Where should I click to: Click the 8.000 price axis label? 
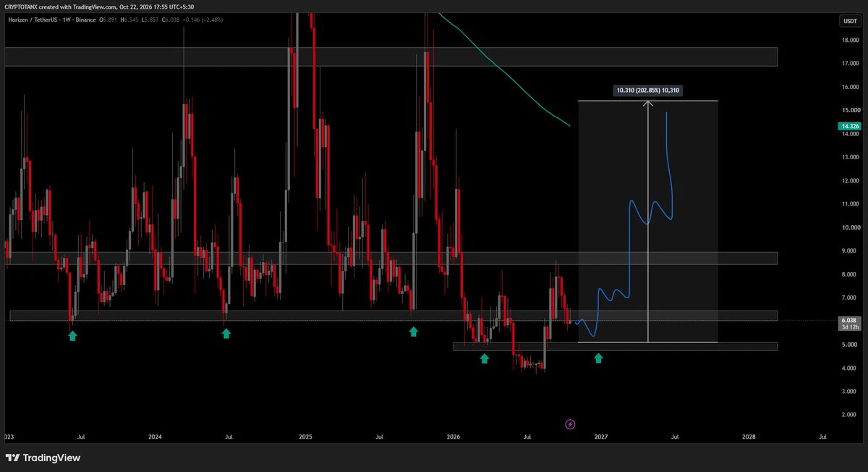click(x=850, y=274)
